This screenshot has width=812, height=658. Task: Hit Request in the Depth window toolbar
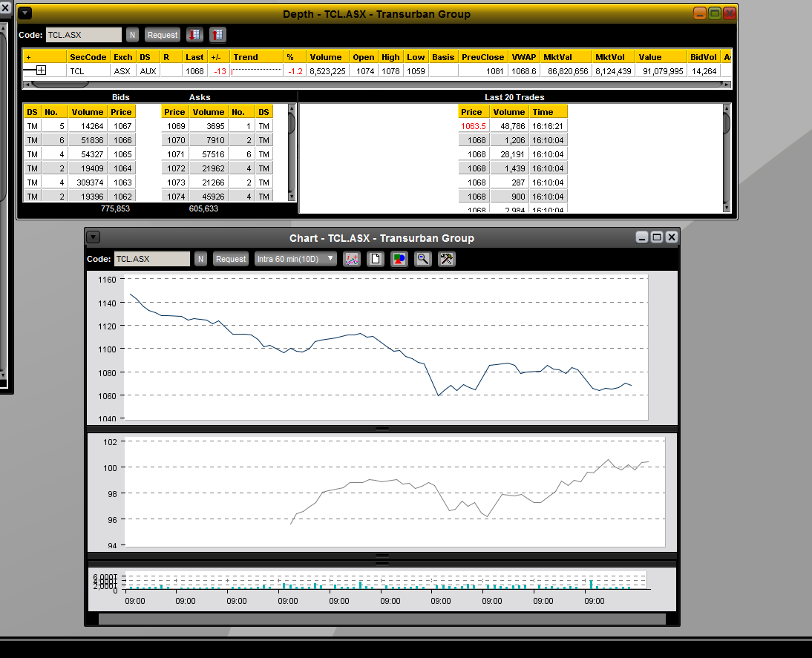162,35
